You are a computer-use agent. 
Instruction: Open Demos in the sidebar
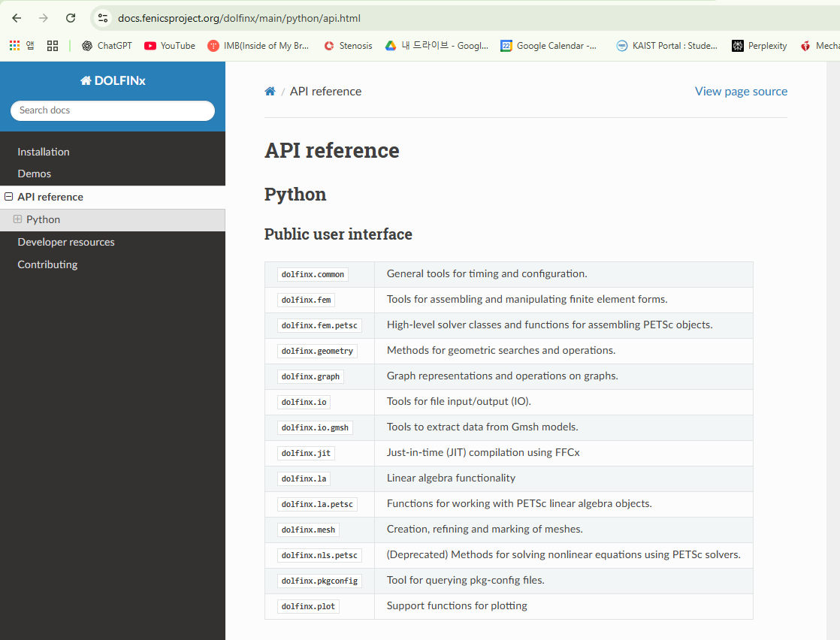35,174
